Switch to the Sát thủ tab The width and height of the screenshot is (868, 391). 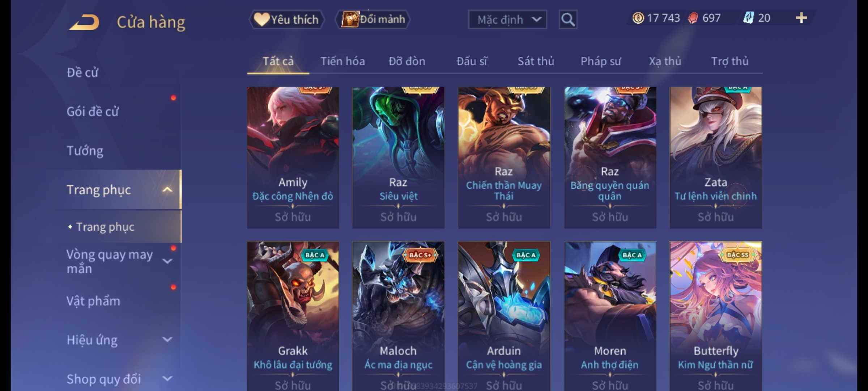click(x=536, y=61)
